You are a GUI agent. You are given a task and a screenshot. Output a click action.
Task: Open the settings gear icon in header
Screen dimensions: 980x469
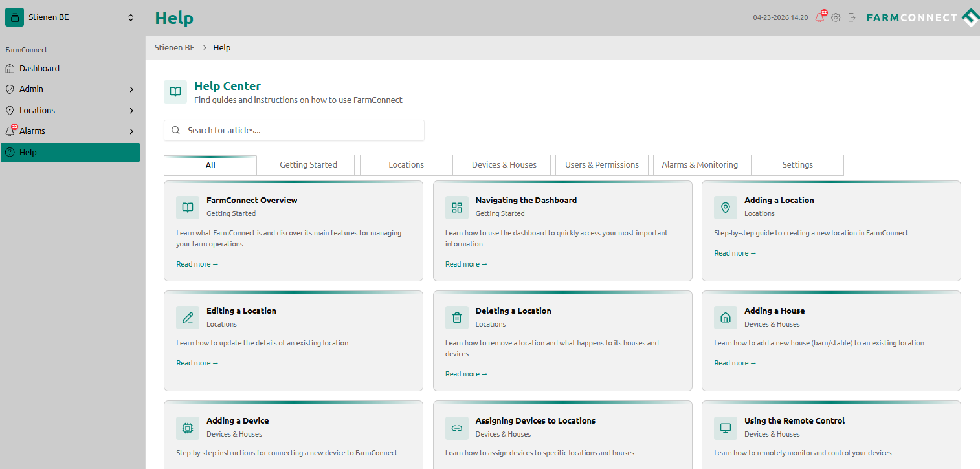(x=836, y=17)
